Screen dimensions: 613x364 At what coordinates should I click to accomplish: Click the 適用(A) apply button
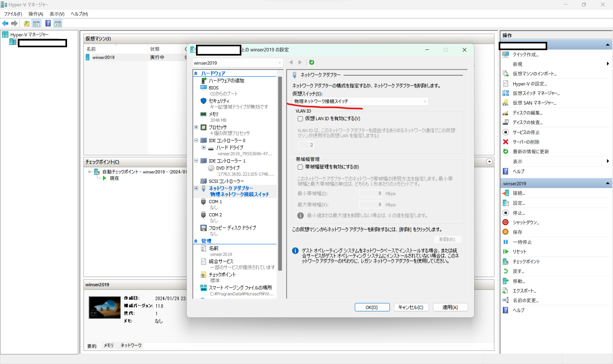[x=450, y=307]
